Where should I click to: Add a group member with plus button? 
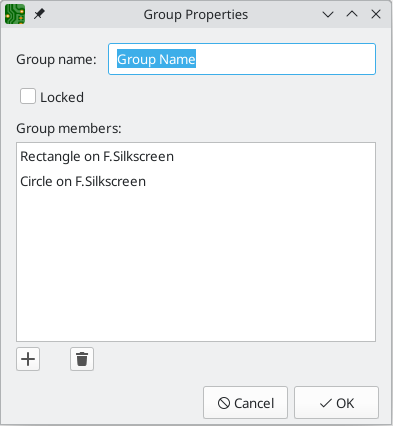coord(28,359)
